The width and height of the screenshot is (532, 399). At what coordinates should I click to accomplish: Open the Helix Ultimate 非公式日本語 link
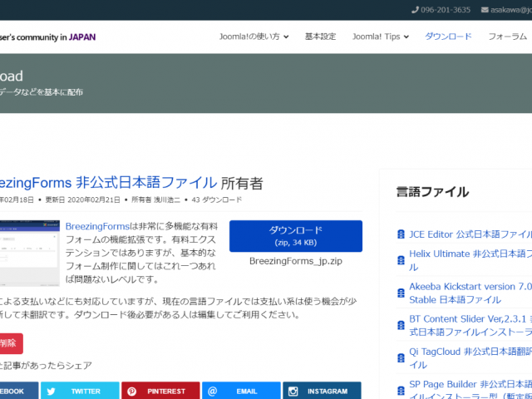tap(470, 260)
